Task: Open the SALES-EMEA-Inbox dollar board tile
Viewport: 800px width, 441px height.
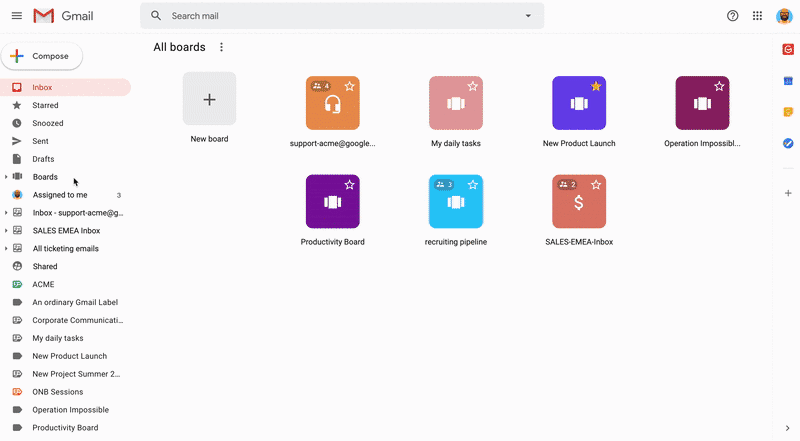Action: 579,202
